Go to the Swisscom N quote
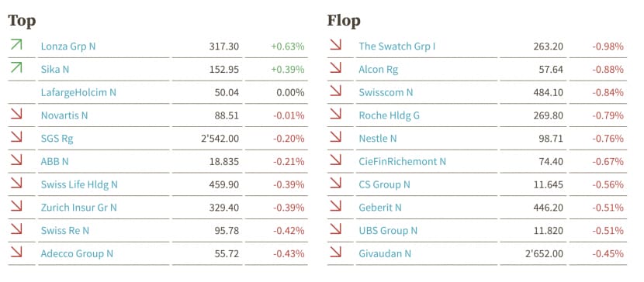 click(x=386, y=93)
